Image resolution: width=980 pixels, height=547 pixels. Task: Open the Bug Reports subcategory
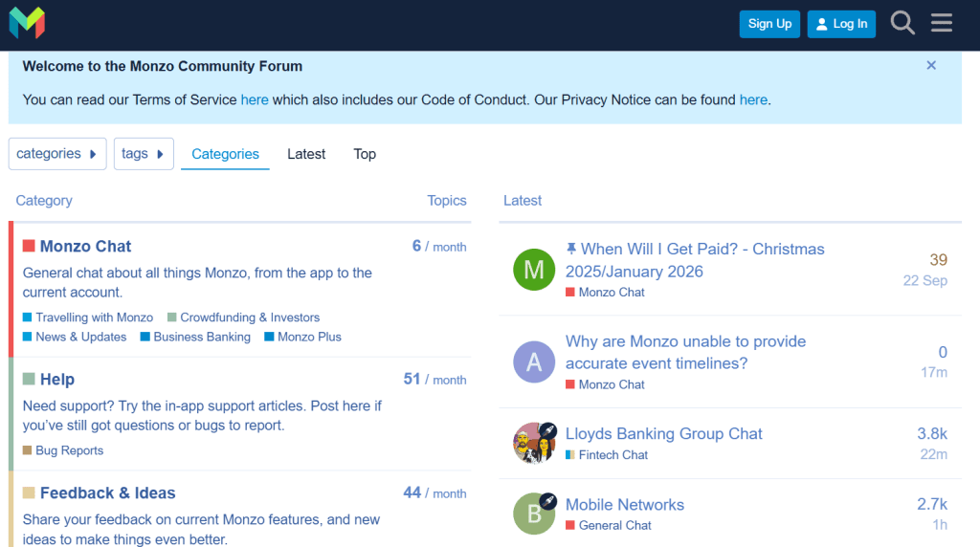coord(69,450)
